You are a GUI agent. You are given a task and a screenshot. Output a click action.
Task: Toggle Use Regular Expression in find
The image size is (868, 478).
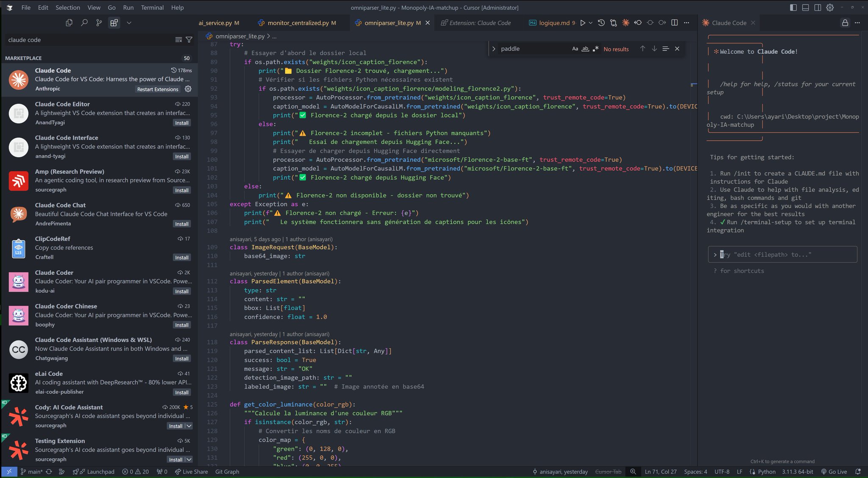595,49
